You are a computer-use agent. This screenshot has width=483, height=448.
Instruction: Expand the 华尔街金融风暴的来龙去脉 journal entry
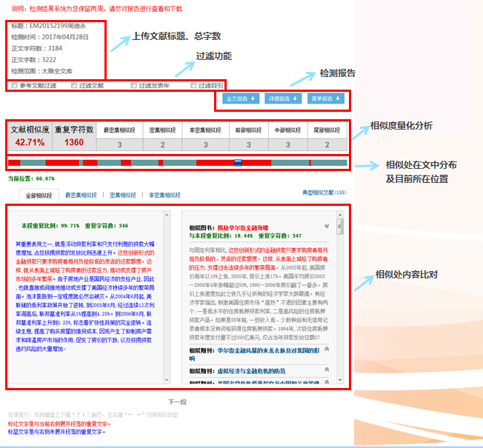tap(328, 350)
